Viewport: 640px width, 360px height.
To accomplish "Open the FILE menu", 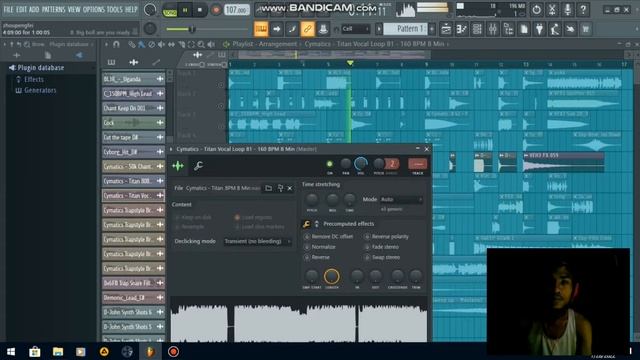I will click(x=8, y=9).
